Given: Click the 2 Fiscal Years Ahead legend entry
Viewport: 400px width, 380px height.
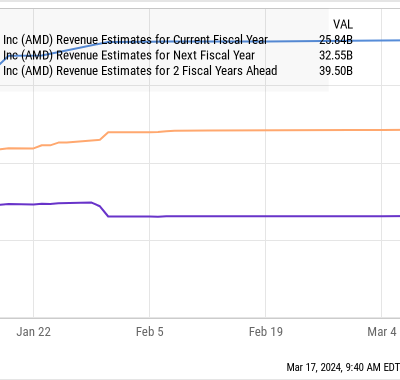Looking at the screenshot, I should tap(140, 71).
